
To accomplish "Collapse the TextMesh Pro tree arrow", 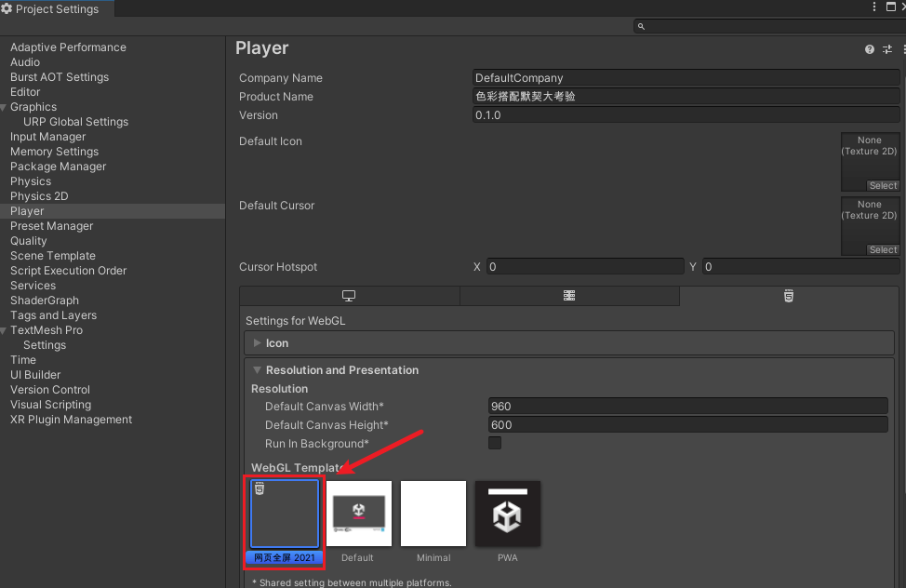I will pyautogui.click(x=4, y=330).
